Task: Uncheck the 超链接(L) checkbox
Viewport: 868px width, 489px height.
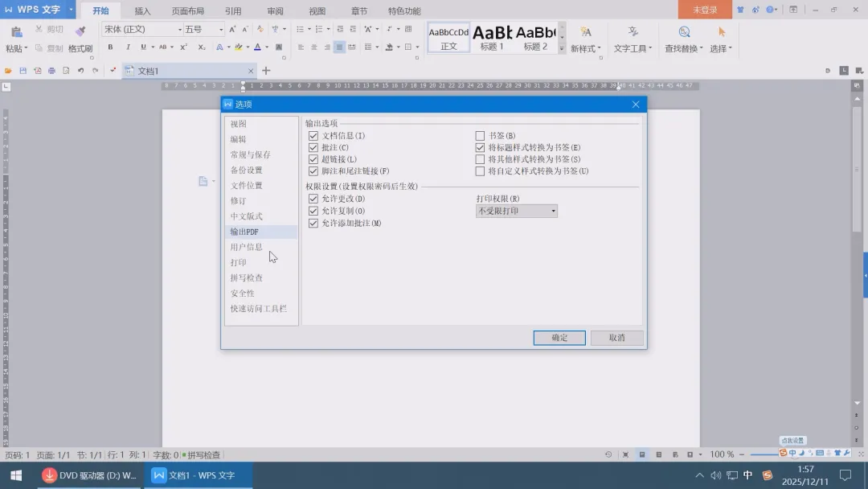Action: (313, 159)
